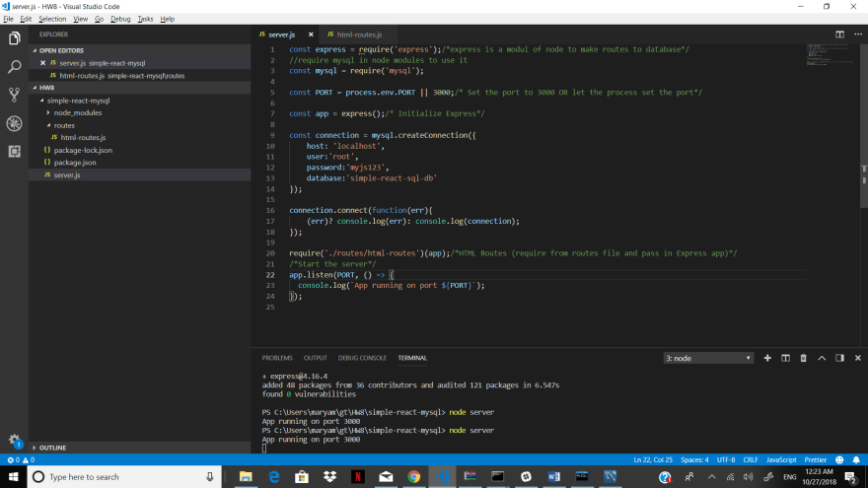This screenshot has width=868, height=488.
Task: Open the Edit menu
Action: (x=26, y=19)
